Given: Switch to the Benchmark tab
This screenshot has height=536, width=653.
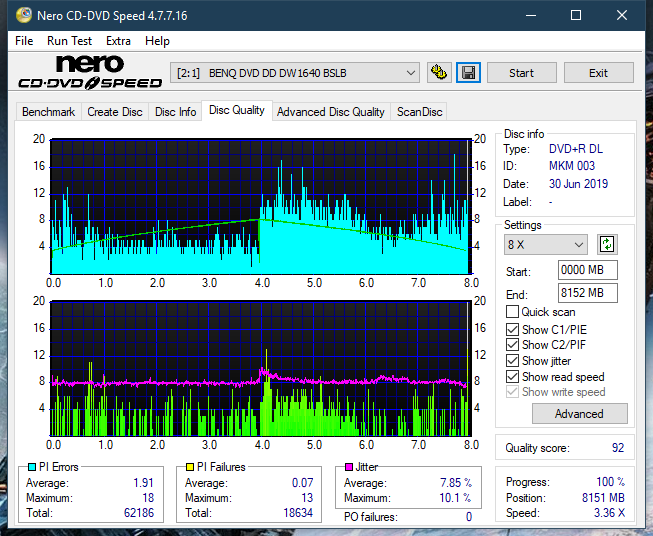Looking at the screenshot, I should click(49, 112).
